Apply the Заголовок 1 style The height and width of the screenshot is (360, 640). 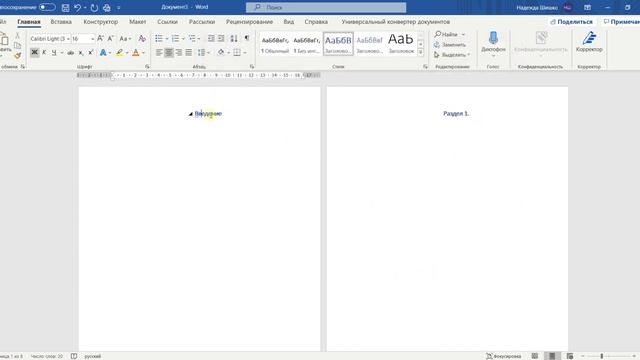pos(338,44)
